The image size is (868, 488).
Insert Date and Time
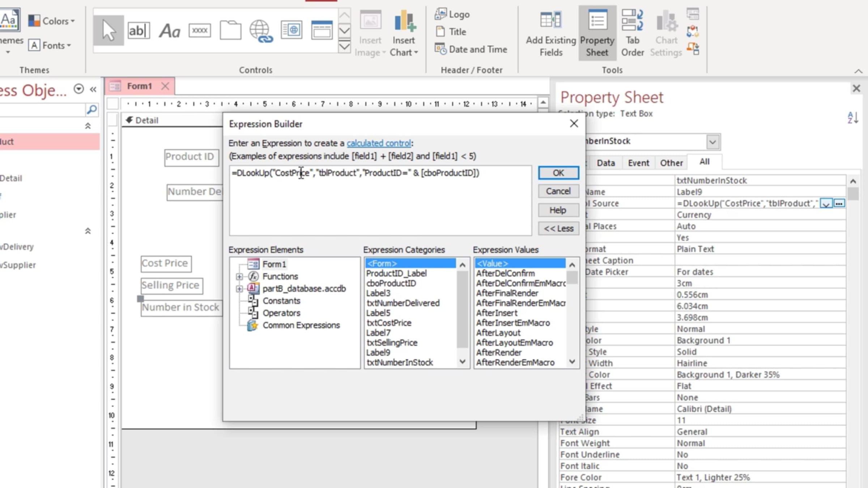(471, 49)
